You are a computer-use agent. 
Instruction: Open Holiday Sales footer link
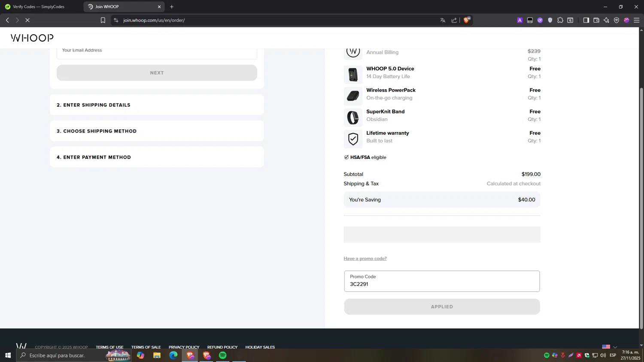click(260, 347)
